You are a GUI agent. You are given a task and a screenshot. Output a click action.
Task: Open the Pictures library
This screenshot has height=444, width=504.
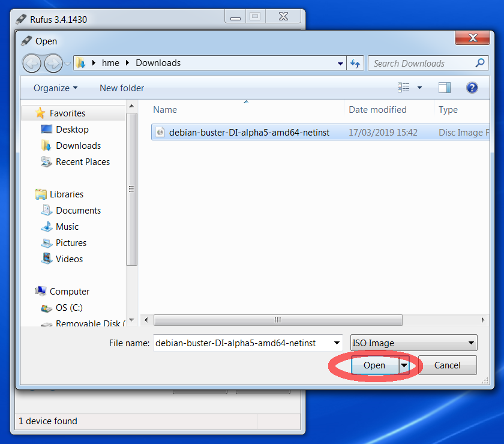tap(71, 243)
